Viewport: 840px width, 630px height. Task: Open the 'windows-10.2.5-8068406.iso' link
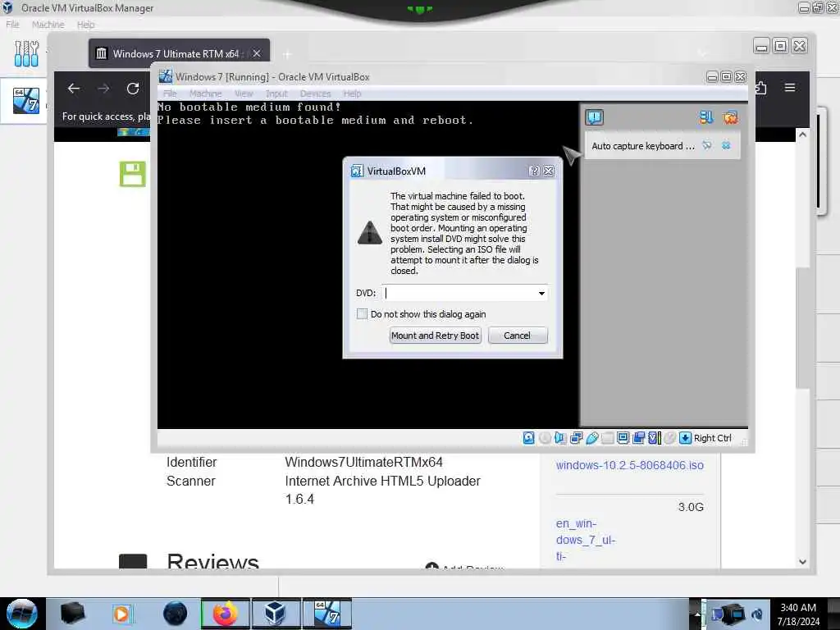pos(629,465)
